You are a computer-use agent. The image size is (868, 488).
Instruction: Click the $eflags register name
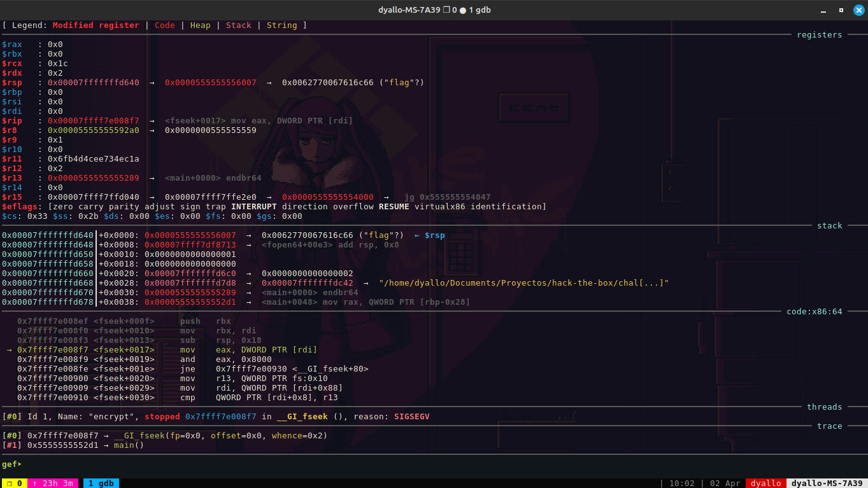click(19, 207)
